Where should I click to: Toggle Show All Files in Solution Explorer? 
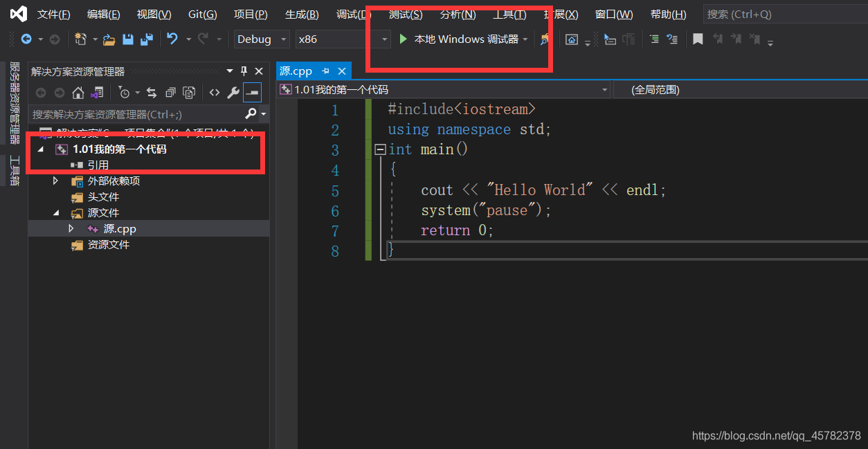189,93
